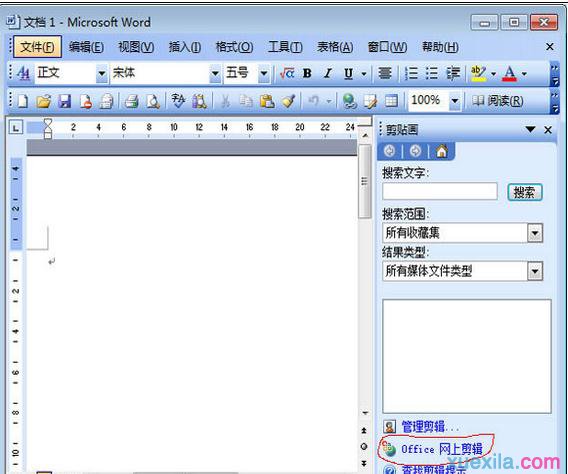Click the e-mail icon in toolbar
This screenshot has width=568, height=474.
pos(106,101)
